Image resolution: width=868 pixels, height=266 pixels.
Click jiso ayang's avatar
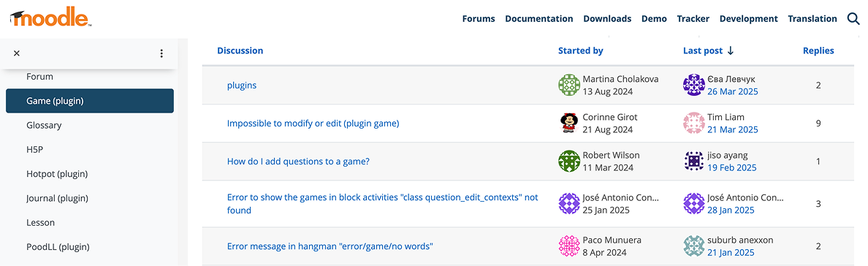pyautogui.click(x=693, y=161)
